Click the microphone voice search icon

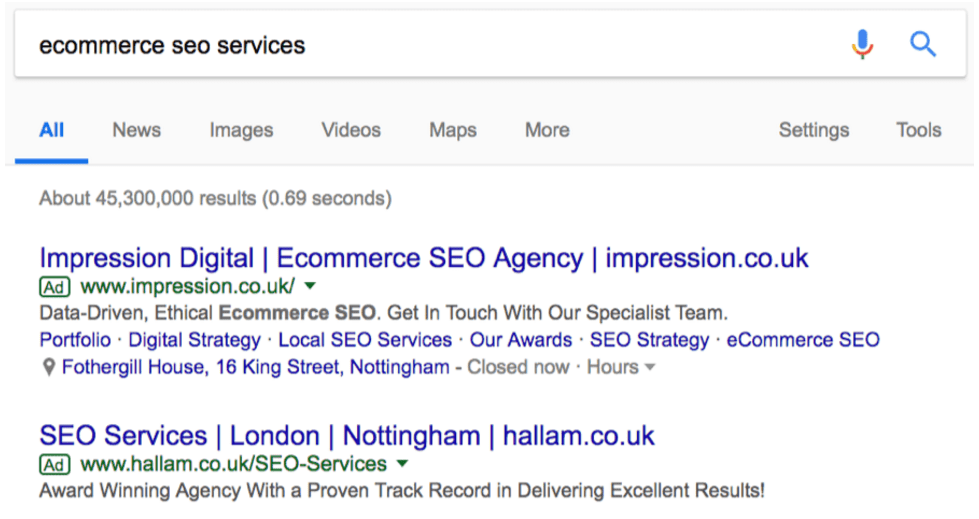pos(862,44)
